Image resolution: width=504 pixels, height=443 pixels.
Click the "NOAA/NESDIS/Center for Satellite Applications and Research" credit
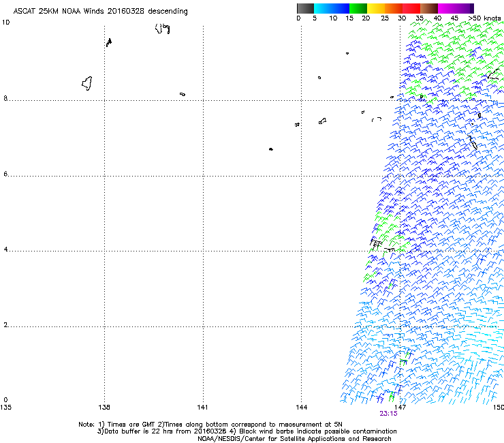pyautogui.click(x=294, y=439)
